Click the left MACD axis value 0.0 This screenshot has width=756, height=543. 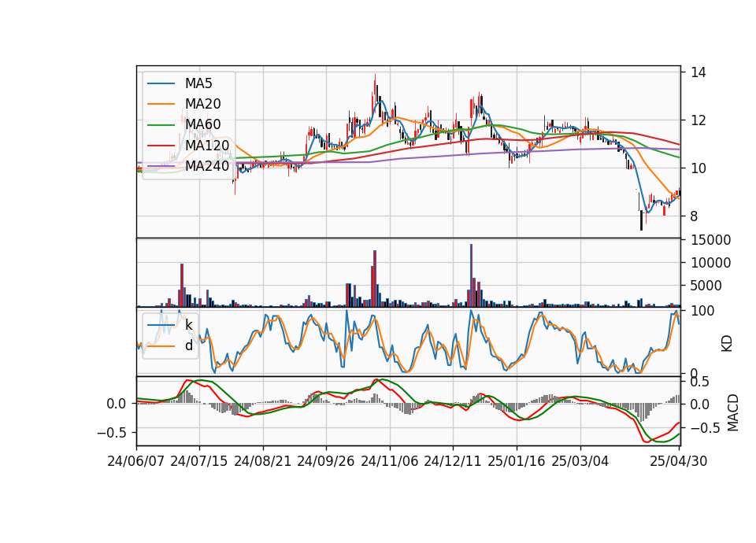(x=117, y=404)
